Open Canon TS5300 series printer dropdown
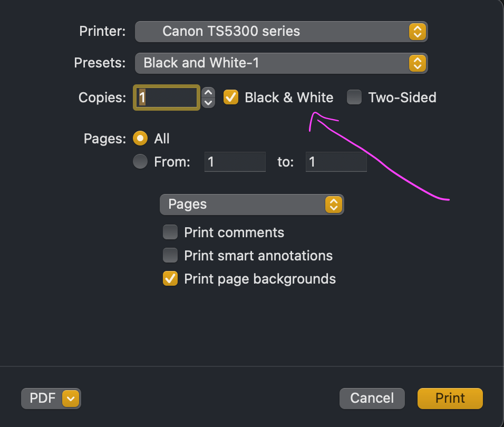This screenshot has height=427, width=504. (x=274, y=32)
